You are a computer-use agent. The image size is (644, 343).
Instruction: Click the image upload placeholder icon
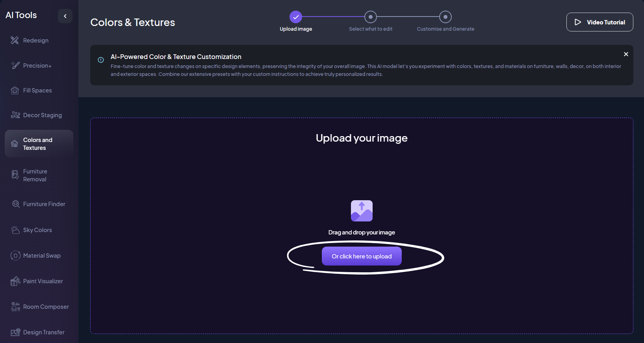click(x=362, y=211)
